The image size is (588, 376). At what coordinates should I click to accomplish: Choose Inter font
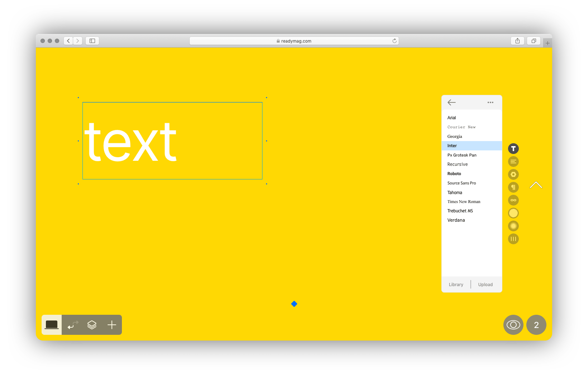tap(472, 146)
